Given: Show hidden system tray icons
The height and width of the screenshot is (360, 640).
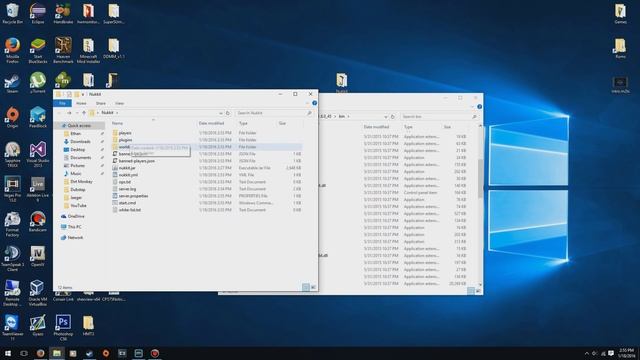Looking at the screenshot, I should pos(587,353).
